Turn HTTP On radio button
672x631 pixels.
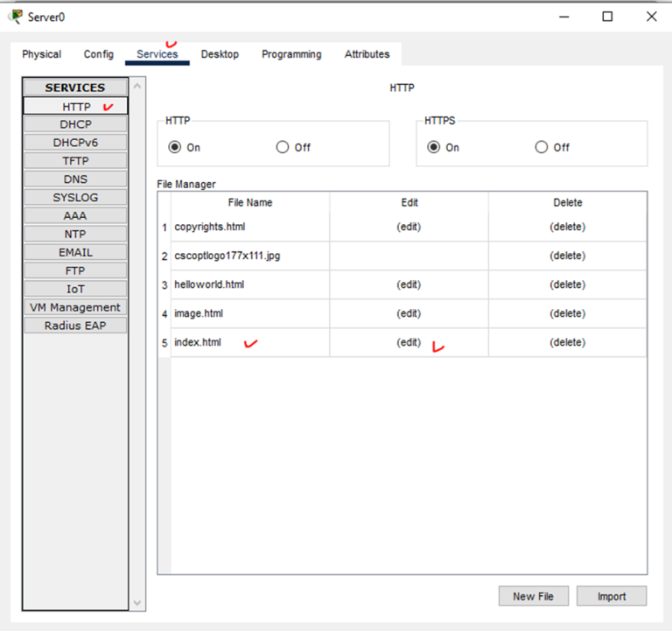click(x=174, y=147)
